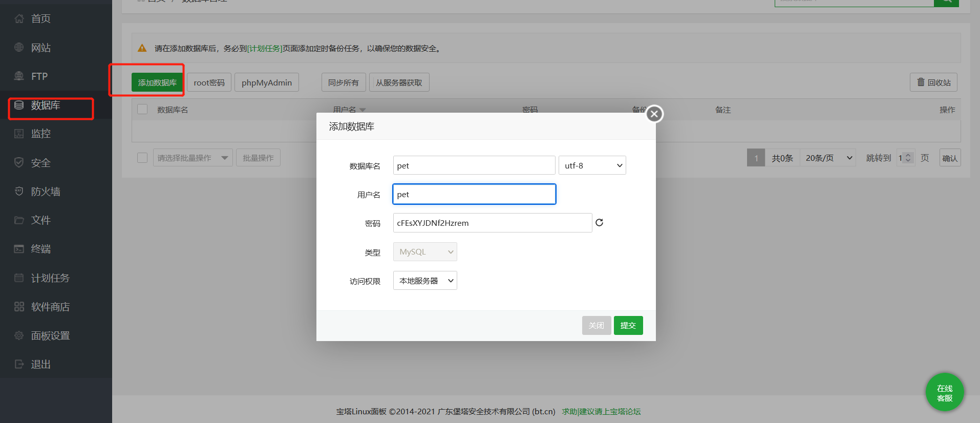Click the top search input box
This screenshot has height=423, width=980.
[854, 3]
